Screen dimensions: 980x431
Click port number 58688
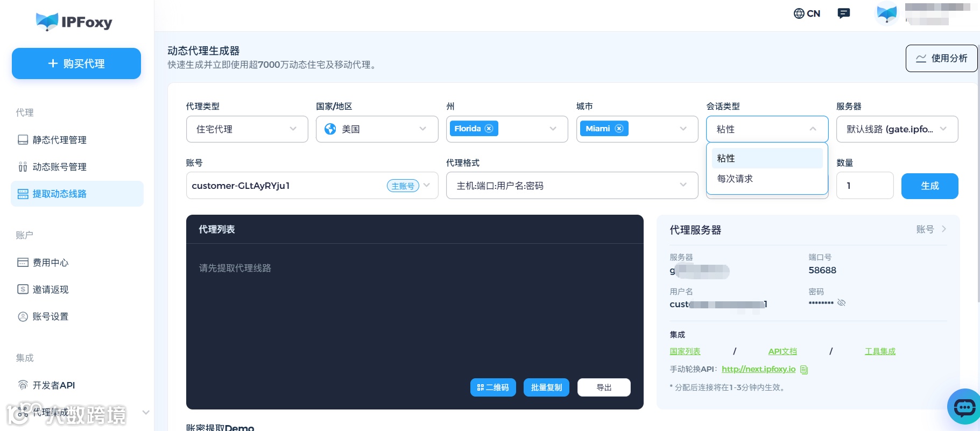pos(822,270)
